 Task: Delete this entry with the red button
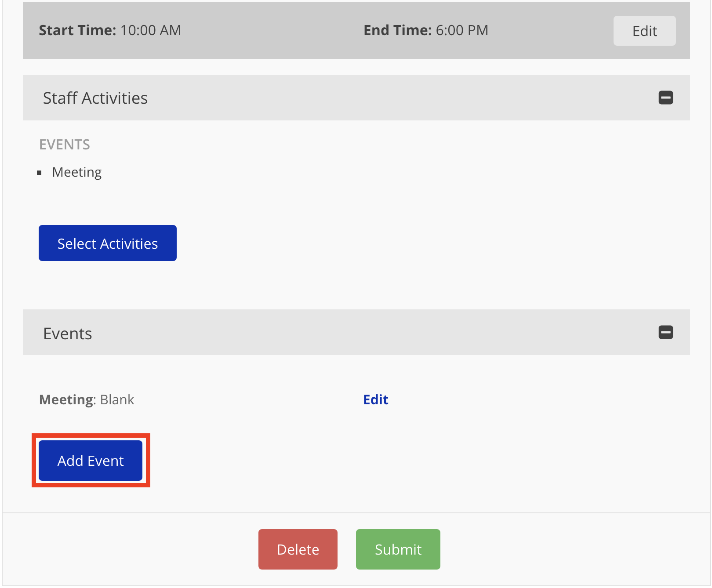298,549
